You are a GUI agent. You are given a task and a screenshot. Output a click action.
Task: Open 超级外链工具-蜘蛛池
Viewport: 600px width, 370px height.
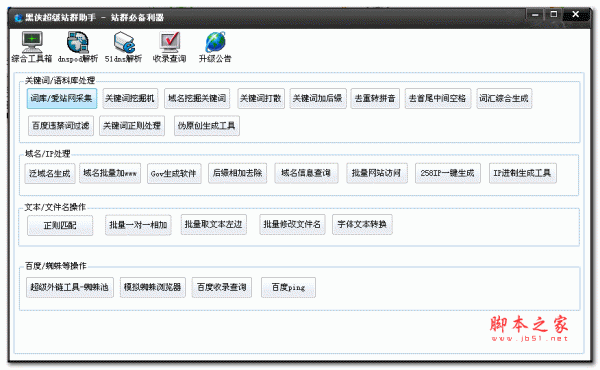70,287
